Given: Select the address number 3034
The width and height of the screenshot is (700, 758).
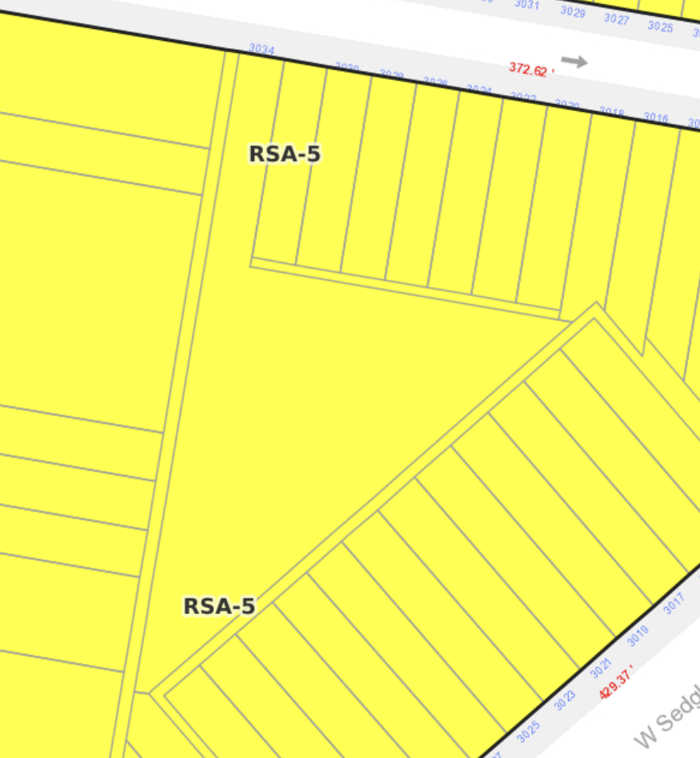Looking at the screenshot, I should (x=261, y=50).
